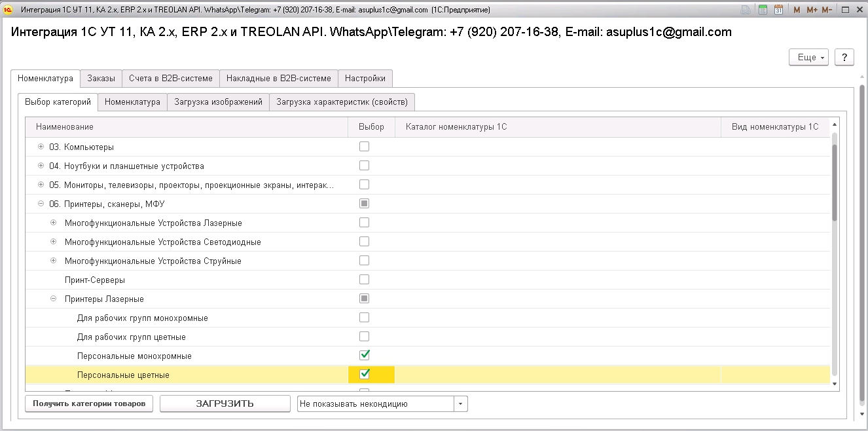The width and height of the screenshot is (868, 431).
Task: Open the Еще dropdown menu
Action: [809, 57]
